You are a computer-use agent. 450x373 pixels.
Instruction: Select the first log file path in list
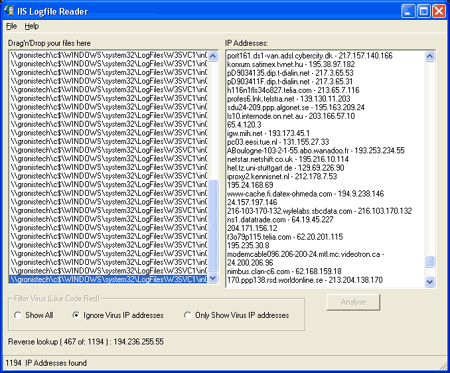click(x=108, y=55)
